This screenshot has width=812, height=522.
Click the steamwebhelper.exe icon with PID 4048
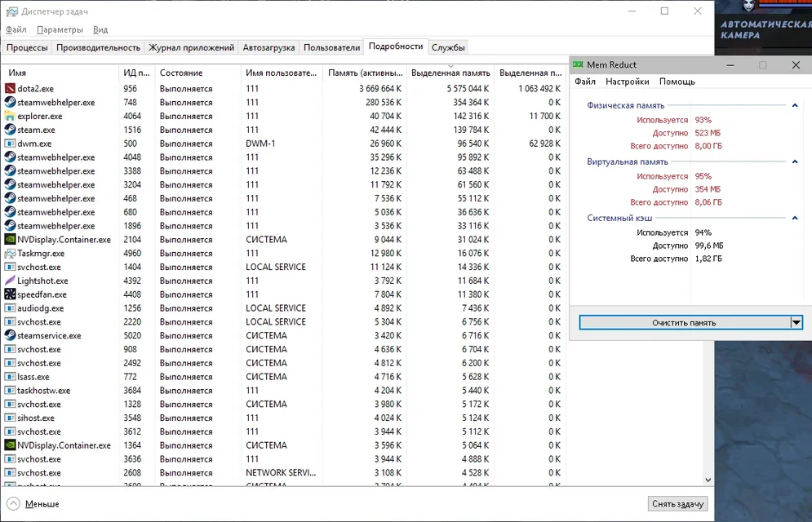[10, 157]
